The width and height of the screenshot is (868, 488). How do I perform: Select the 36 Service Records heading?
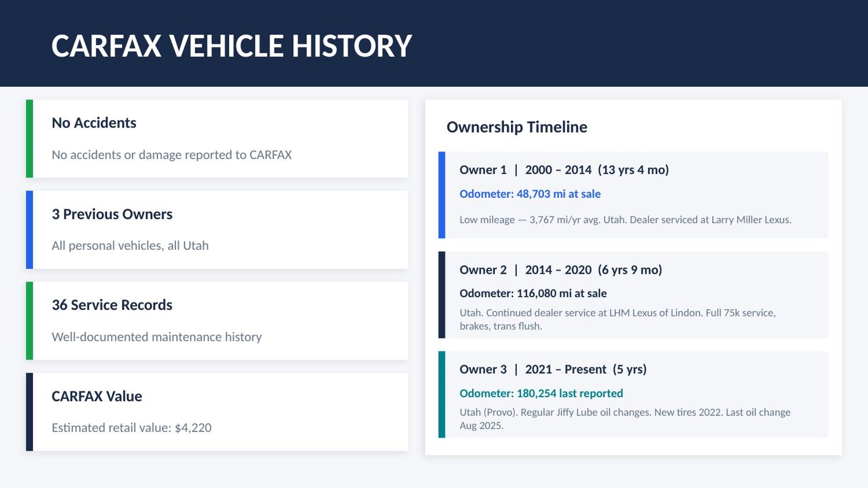point(112,305)
